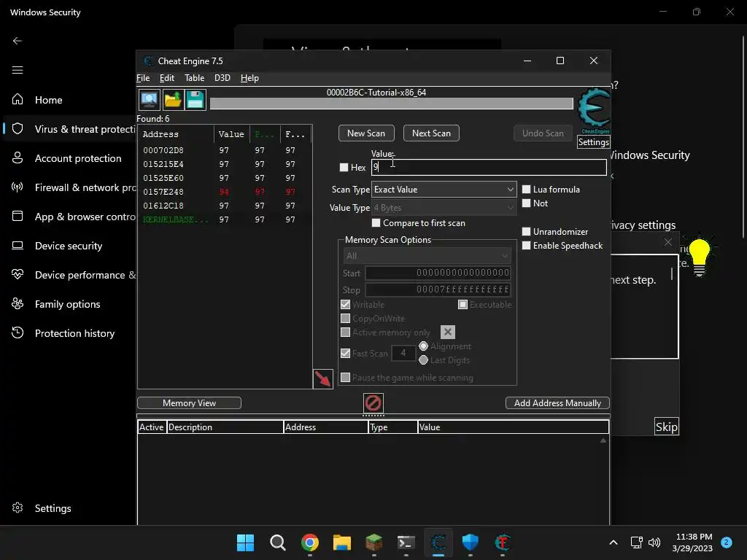Open the D3D menu
Viewport: 747px width, 560px height.
pyautogui.click(x=222, y=77)
